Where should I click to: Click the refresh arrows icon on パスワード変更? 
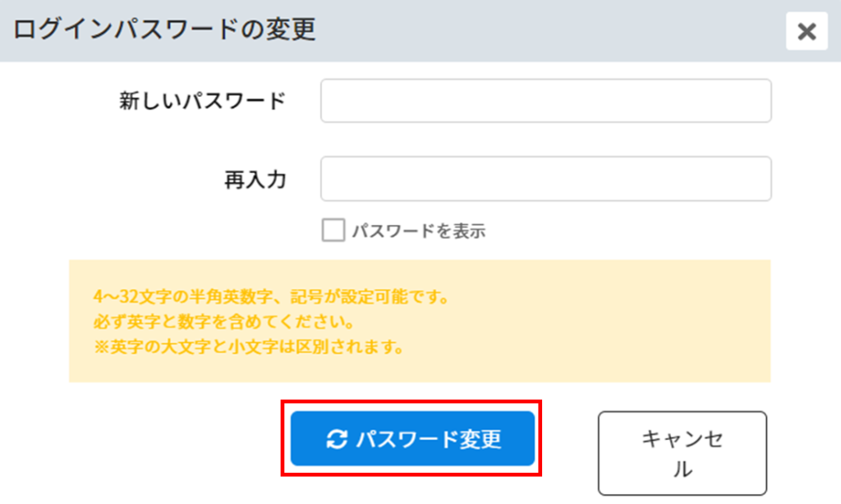[x=337, y=439]
